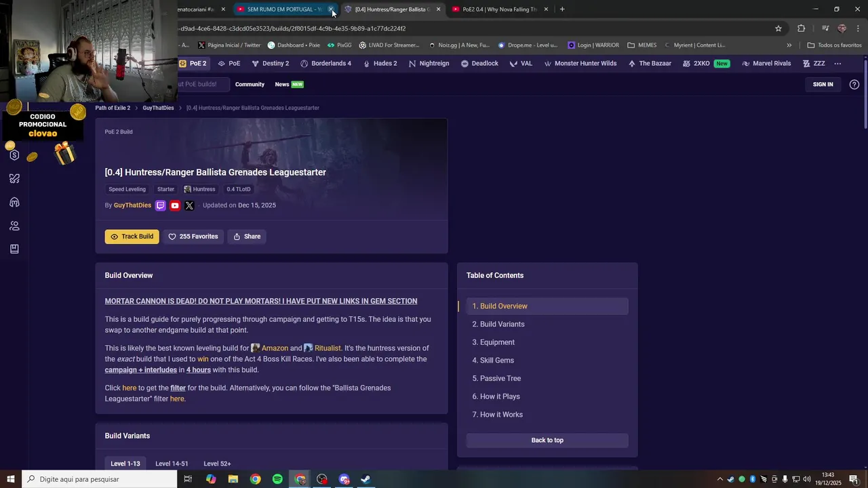This screenshot has width=868, height=488.
Task: Open the Community page
Action: tap(250, 84)
